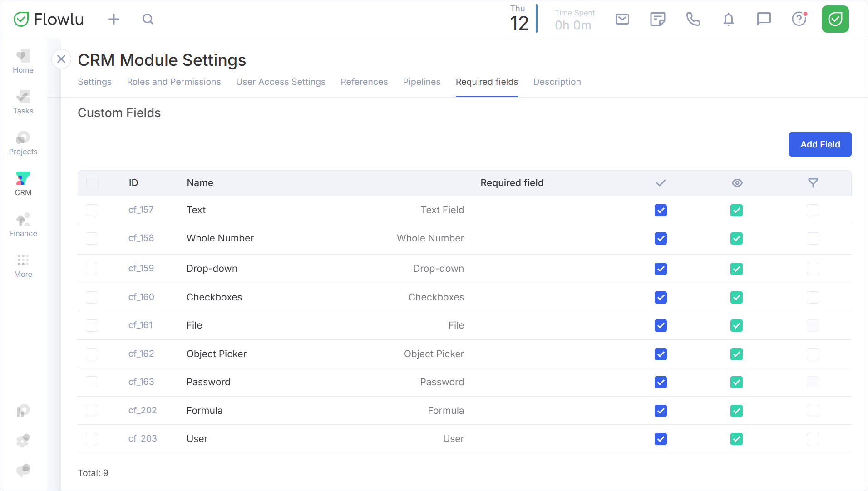Uncheck required checkbox for Text field

tap(661, 210)
